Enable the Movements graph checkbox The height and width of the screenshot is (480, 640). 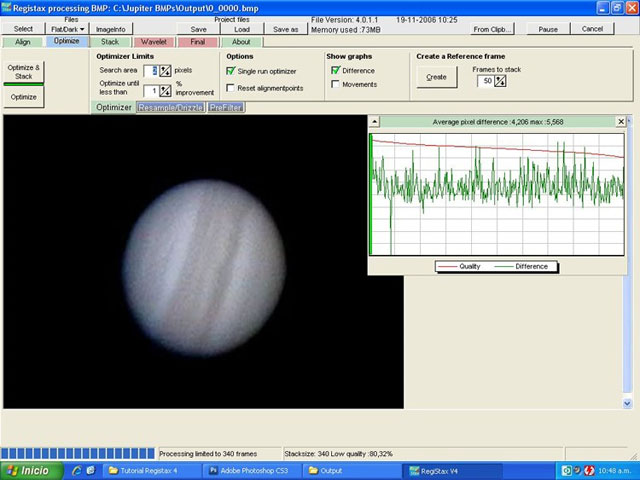click(x=335, y=85)
